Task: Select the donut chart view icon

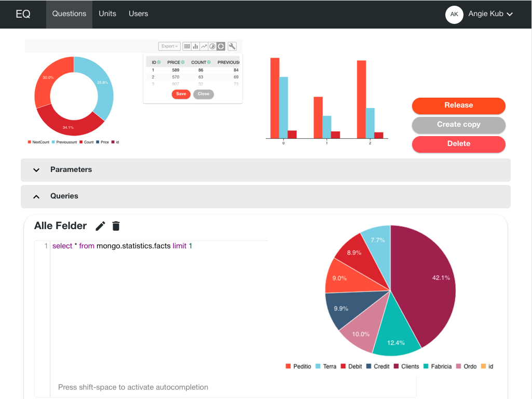Action: (221, 46)
